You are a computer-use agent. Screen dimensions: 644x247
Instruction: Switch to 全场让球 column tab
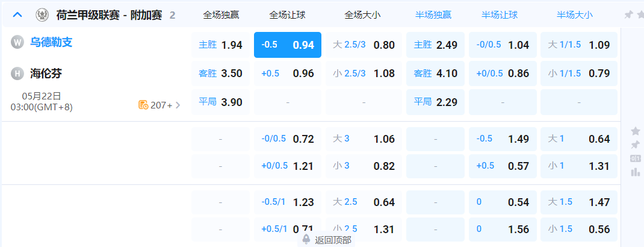point(287,15)
